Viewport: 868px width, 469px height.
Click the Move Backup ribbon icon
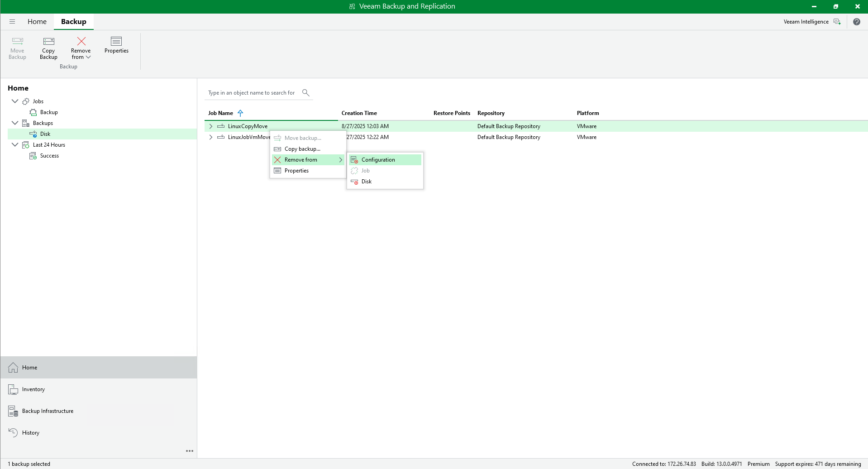coord(17,48)
